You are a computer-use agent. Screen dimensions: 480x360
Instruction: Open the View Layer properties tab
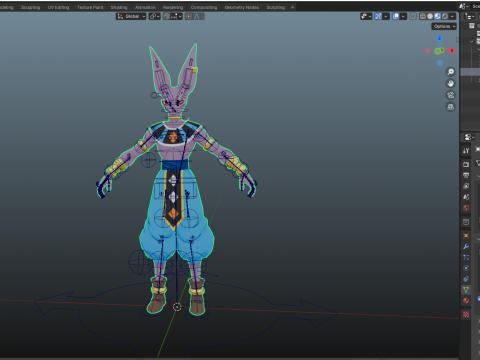[x=466, y=186]
